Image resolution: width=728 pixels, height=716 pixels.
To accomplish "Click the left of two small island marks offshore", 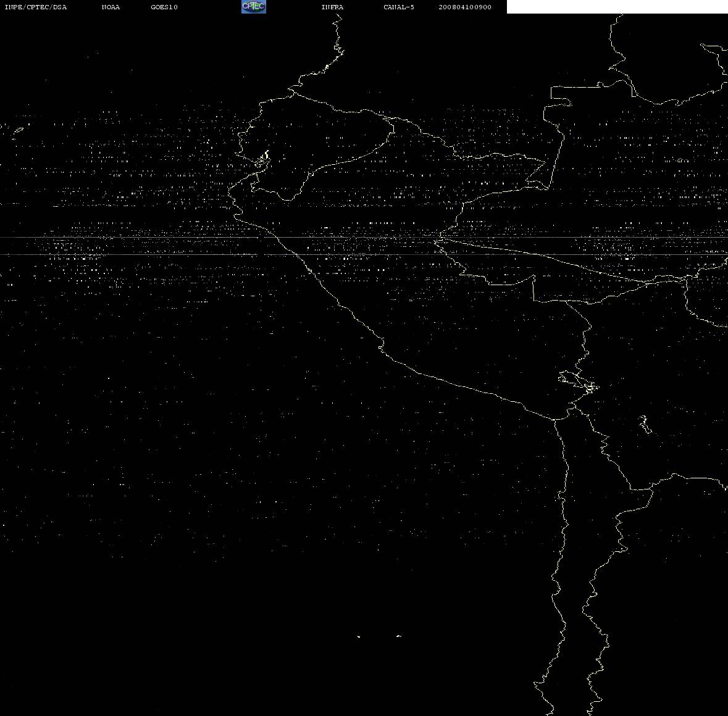I will [358, 636].
